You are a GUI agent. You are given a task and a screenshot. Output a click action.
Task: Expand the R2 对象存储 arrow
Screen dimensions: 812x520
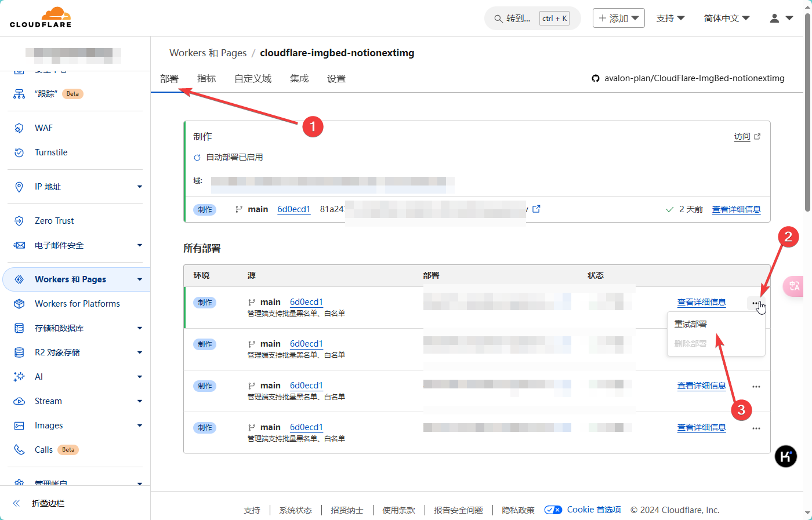(140, 352)
